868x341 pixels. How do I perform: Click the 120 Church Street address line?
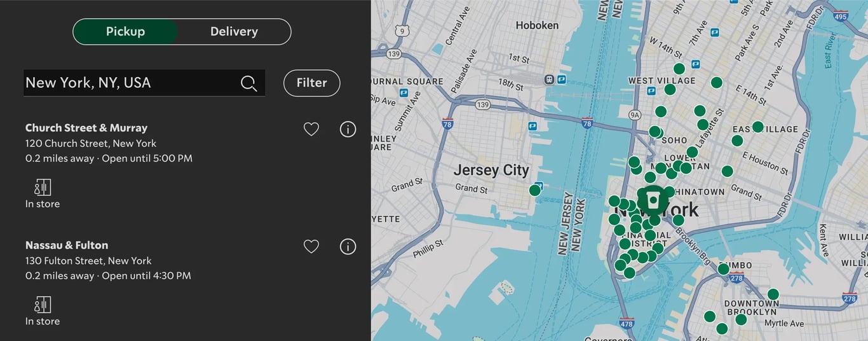[91, 143]
